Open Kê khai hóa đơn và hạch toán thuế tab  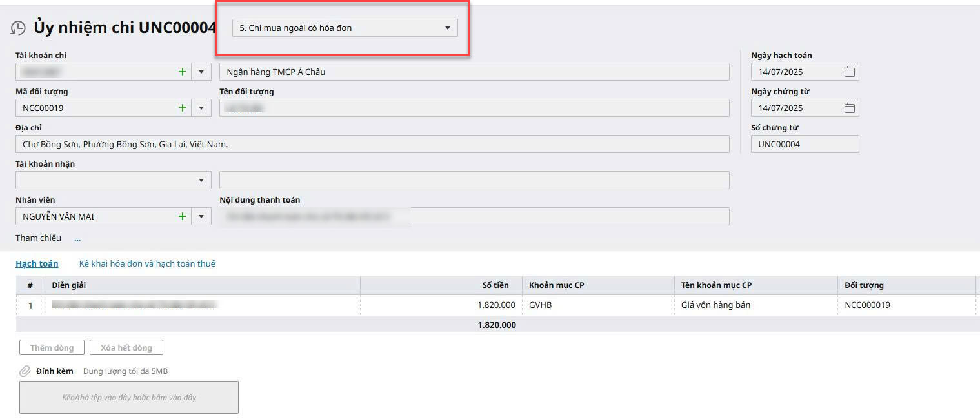147,263
